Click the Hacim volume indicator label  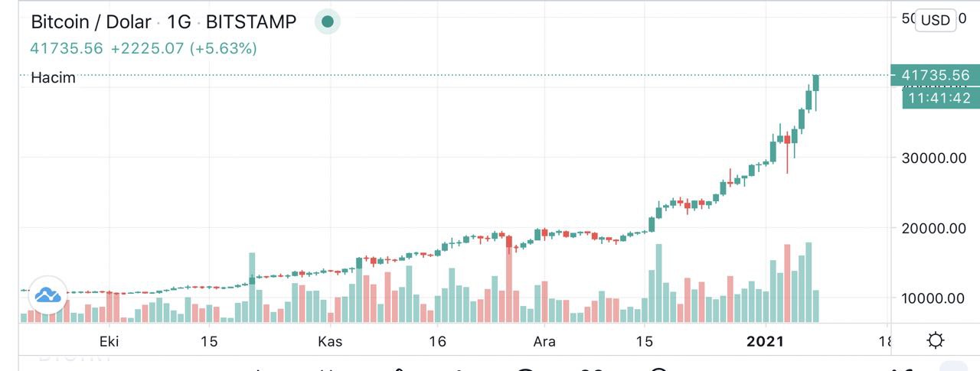[53, 77]
